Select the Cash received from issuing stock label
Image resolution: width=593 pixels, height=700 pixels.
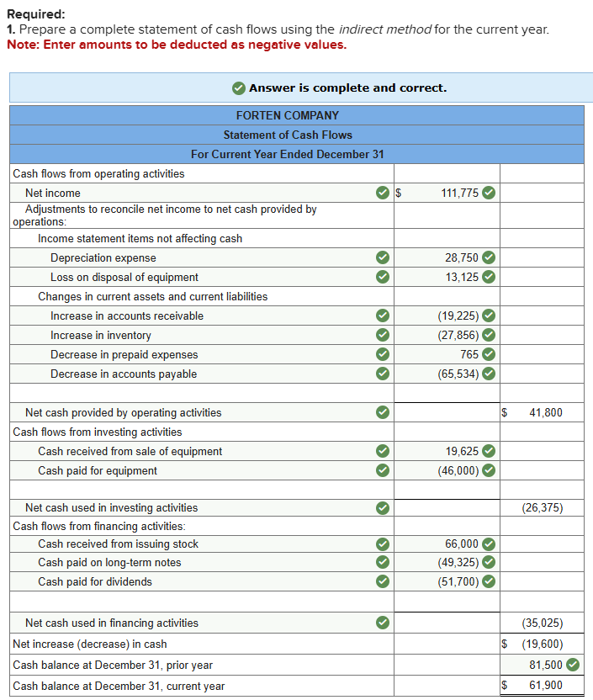119,544
